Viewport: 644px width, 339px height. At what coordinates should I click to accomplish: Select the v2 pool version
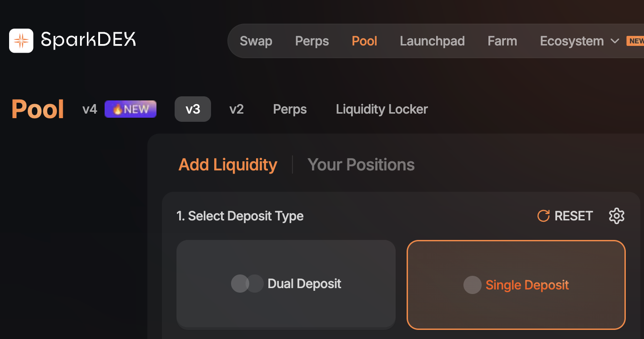pyautogui.click(x=236, y=110)
